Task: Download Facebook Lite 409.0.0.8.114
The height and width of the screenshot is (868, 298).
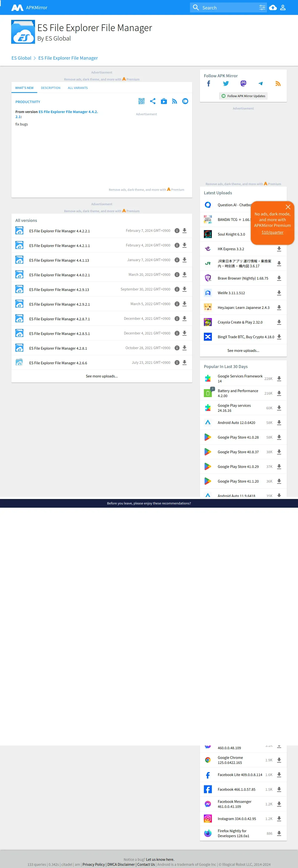Action: pos(279,775)
